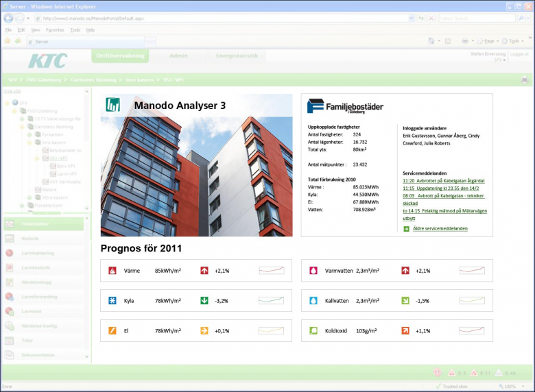This screenshot has height=392, width=535.
Task: Open the browser Tools dropdown
Action: (x=512, y=41)
